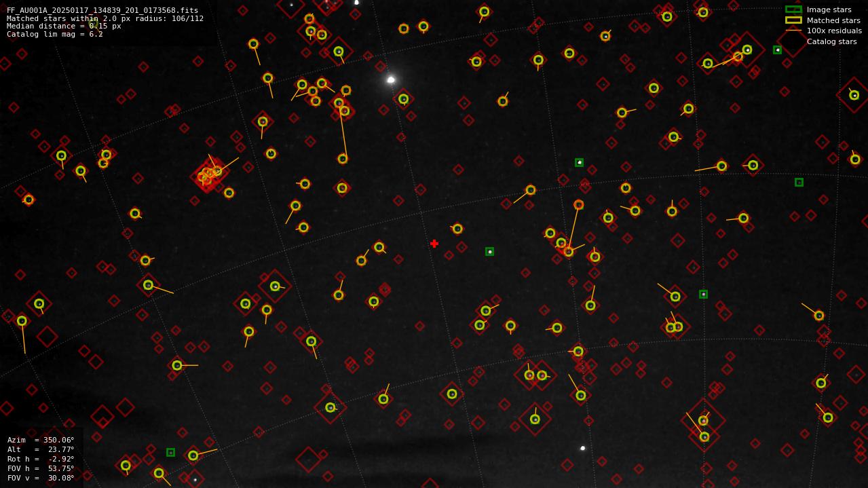Click the orange 100x residuals legend line
This screenshot has width=868, height=488.
pyautogui.click(x=793, y=31)
